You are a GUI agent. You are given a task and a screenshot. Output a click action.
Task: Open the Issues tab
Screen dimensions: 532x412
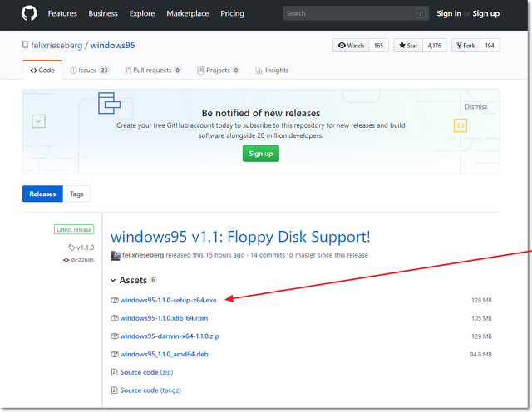[89, 71]
